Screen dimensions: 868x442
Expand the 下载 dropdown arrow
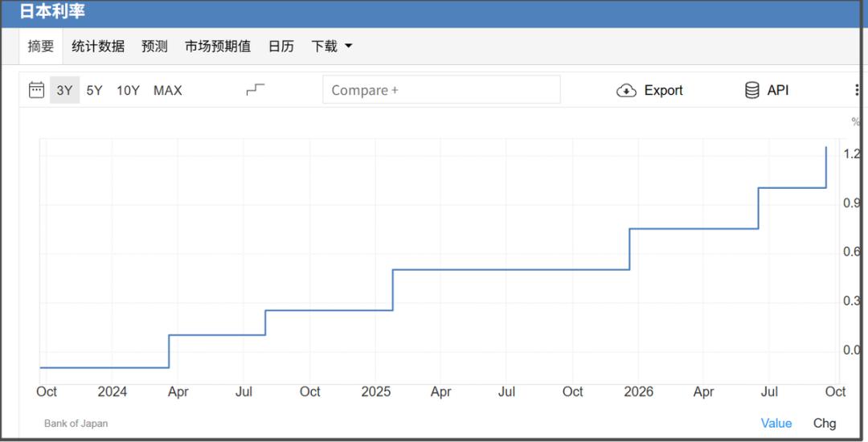coord(348,46)
